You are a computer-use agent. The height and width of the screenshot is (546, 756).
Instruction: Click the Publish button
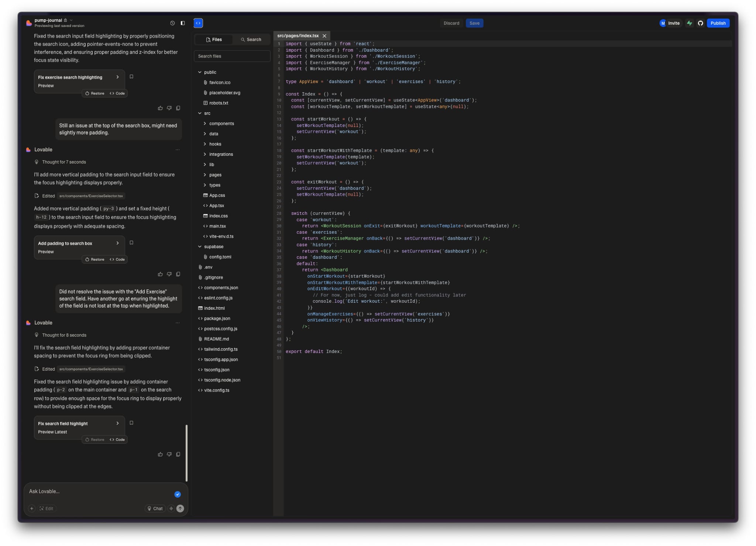(717, 23)
